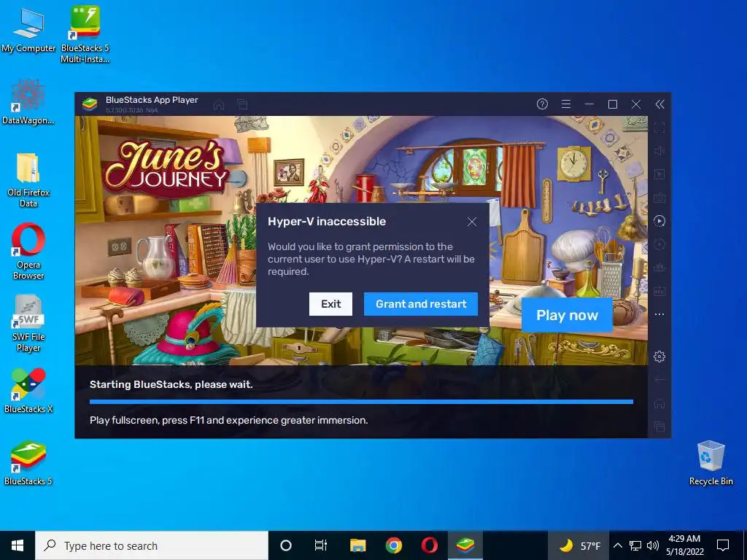Image resolution: width=747 pixels, height=560 pixels.
Task: Select the BlueStacks 5 desktop icon
Action: pos(28,463)
